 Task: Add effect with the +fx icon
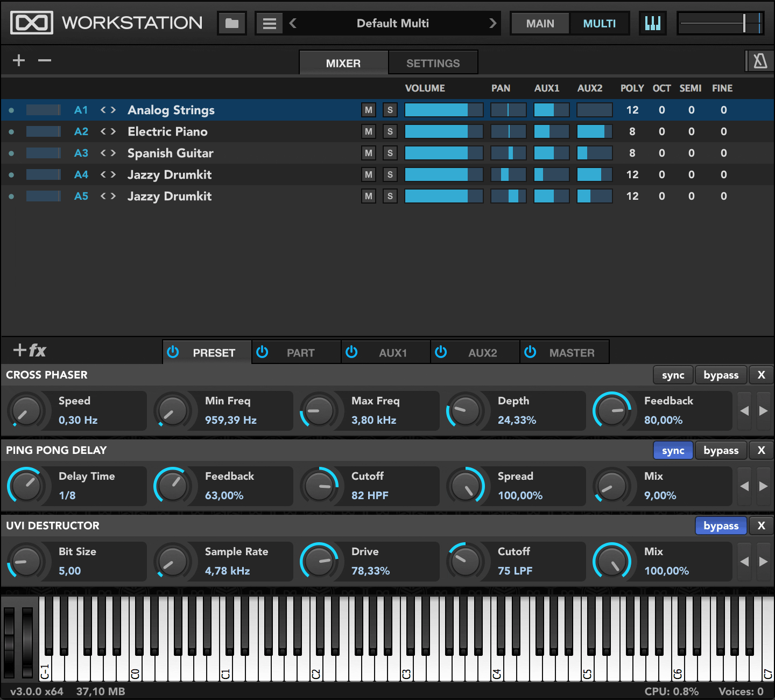[30, 351]
